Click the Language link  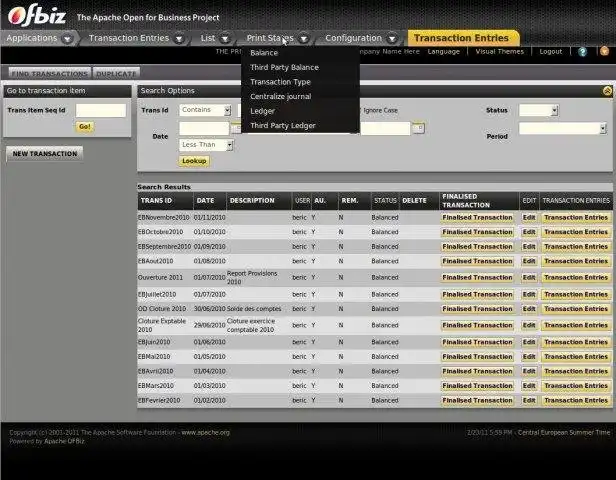click(x=444, y=51)
